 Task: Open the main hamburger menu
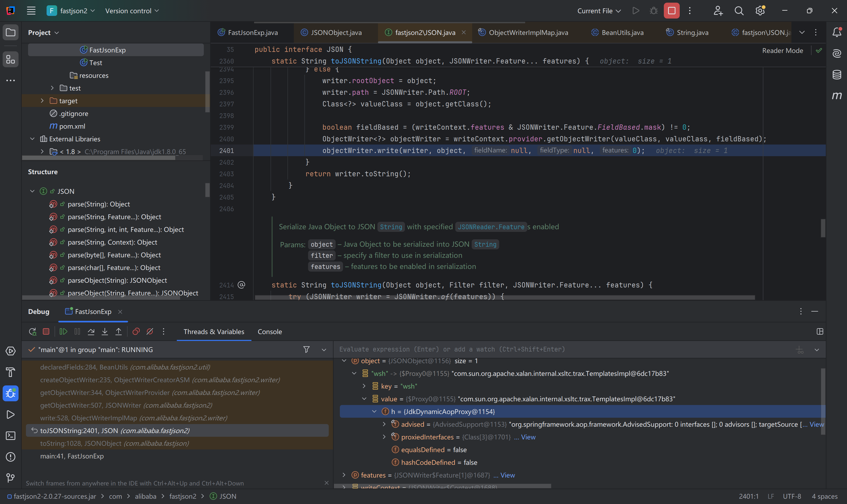(x=31, y=11)
